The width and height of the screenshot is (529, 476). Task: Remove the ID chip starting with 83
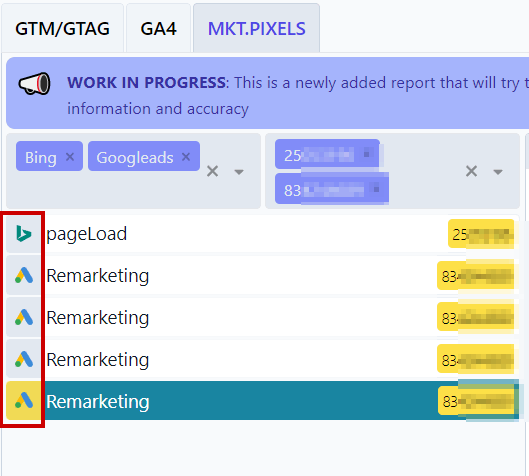[x=377, y=189]
